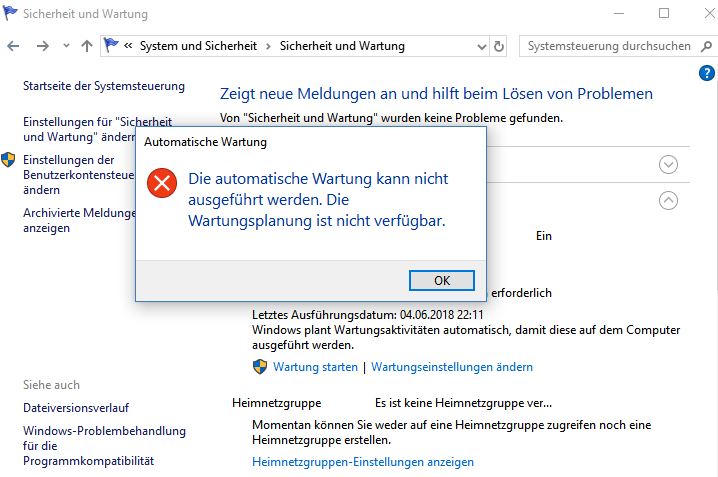Show hidden breadcrumb levels via double chevron

coord(128,45)
